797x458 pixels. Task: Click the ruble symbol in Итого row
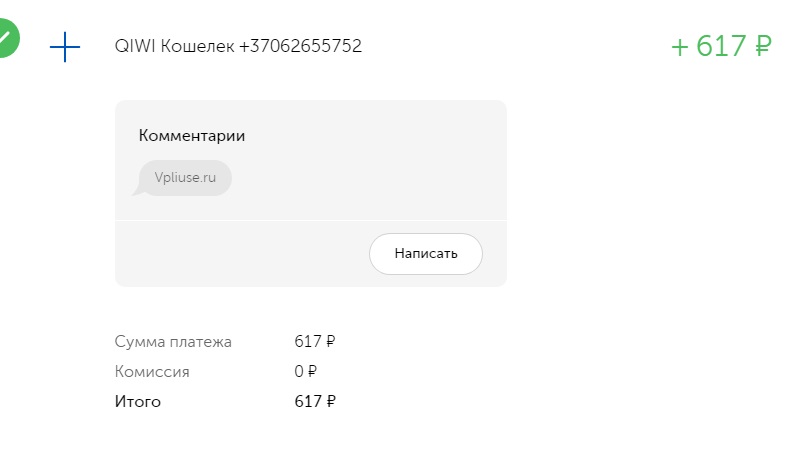click(x=331, y=401)
